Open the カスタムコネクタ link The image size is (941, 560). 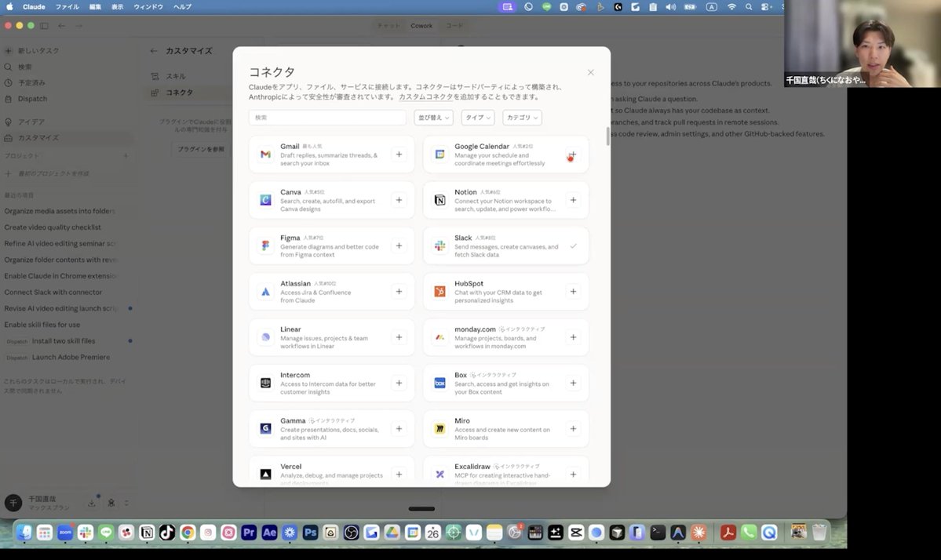point(425,96)
